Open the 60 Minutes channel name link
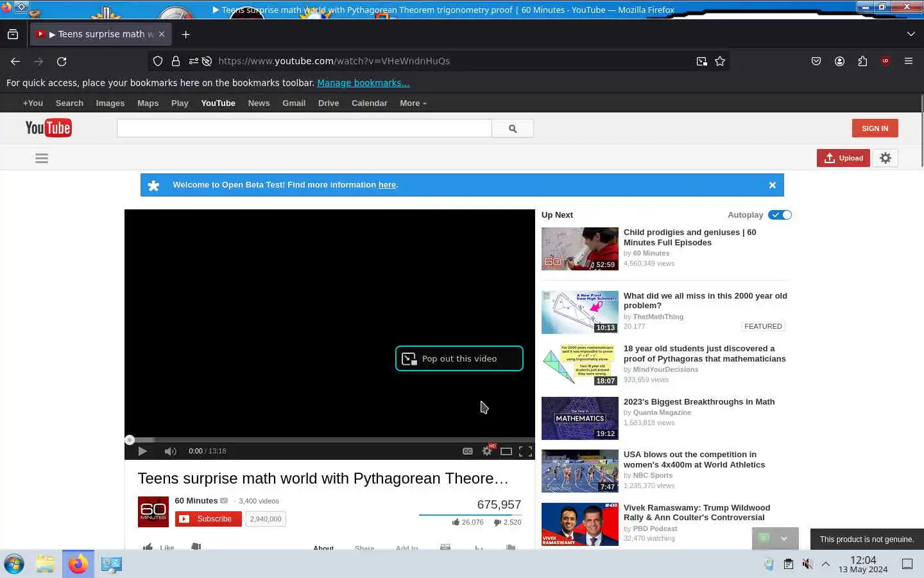 point(196,501)
